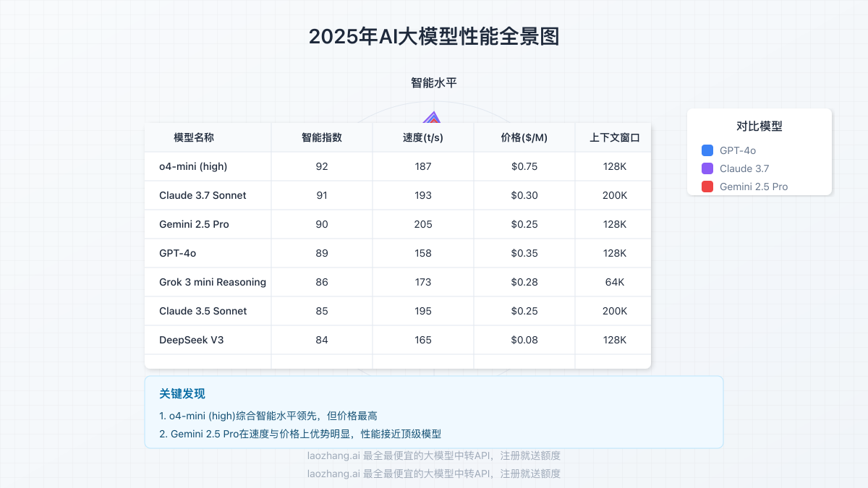Screen dimensions: 868x488
Task: Select the GPT-4o table row name
Action: [x=177, y=253]
